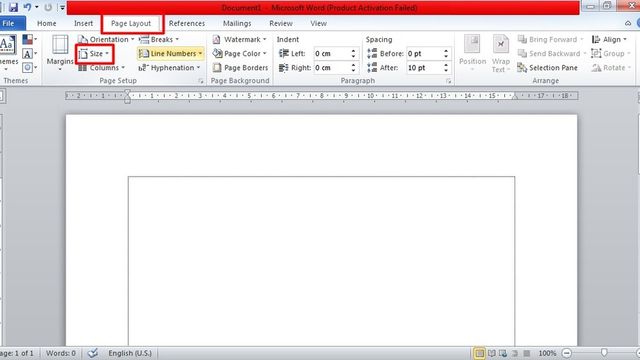This screenshot has height=360, width=640.
Task: Click the first line indent marker on ruler
Action: (127, 93)
